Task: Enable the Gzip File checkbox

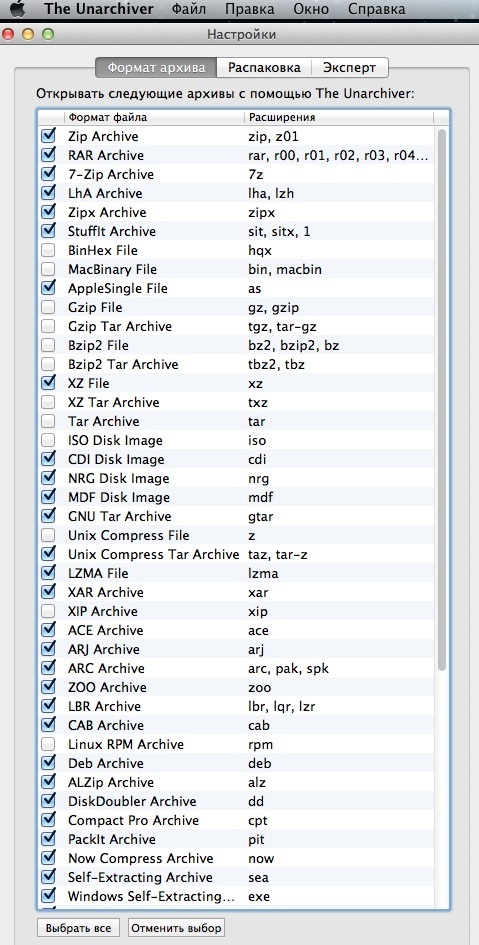Action: coord(48,307)
